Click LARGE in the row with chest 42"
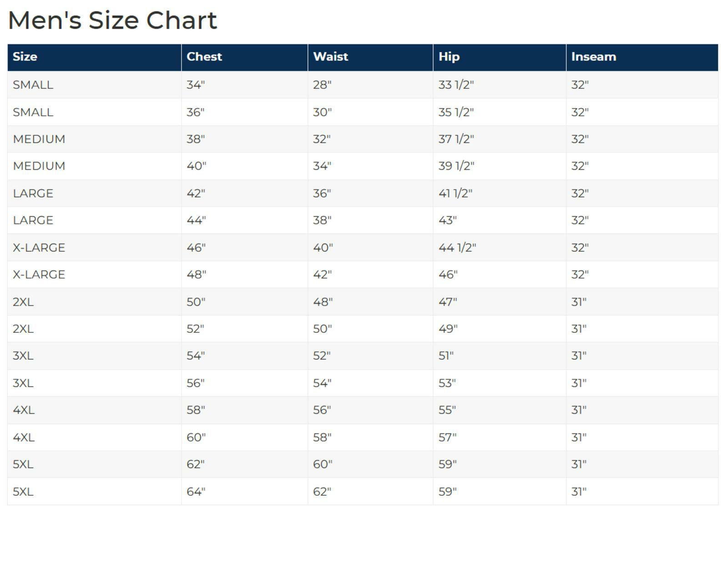This screenshot has height=568, width=728. tap(33, 193)
